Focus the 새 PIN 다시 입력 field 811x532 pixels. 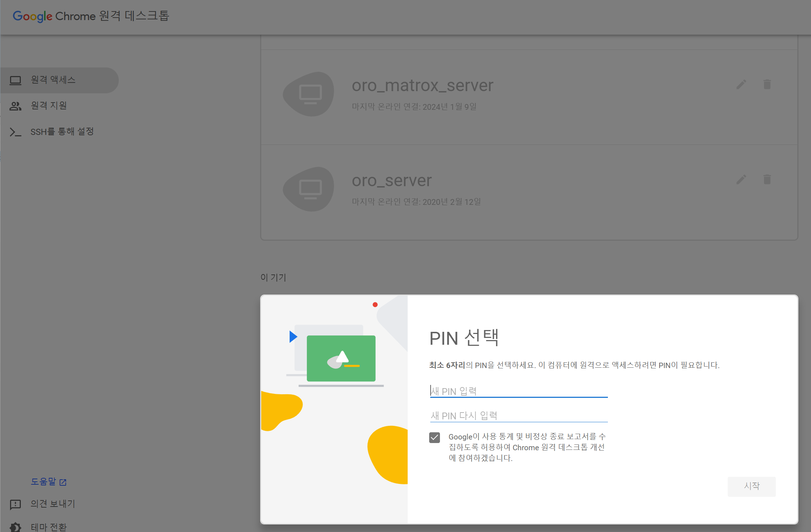519,415
